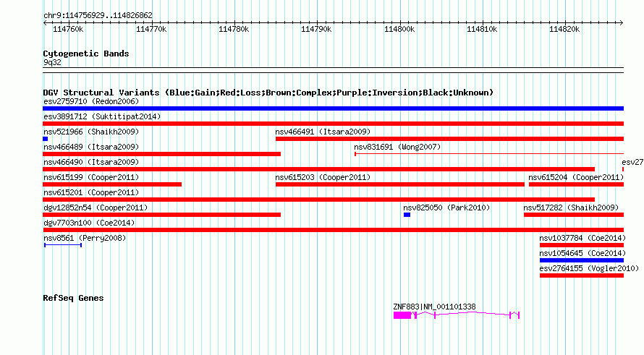The image size is (644, 355).
Task: Click blue gain bar of nsv1054645
Action: tap(582, 260)
